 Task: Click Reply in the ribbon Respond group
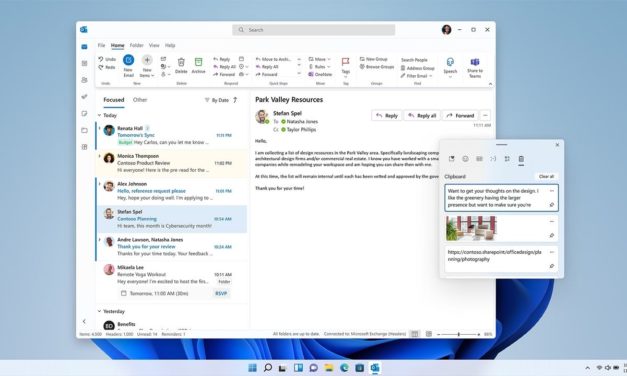pos(222,59)
